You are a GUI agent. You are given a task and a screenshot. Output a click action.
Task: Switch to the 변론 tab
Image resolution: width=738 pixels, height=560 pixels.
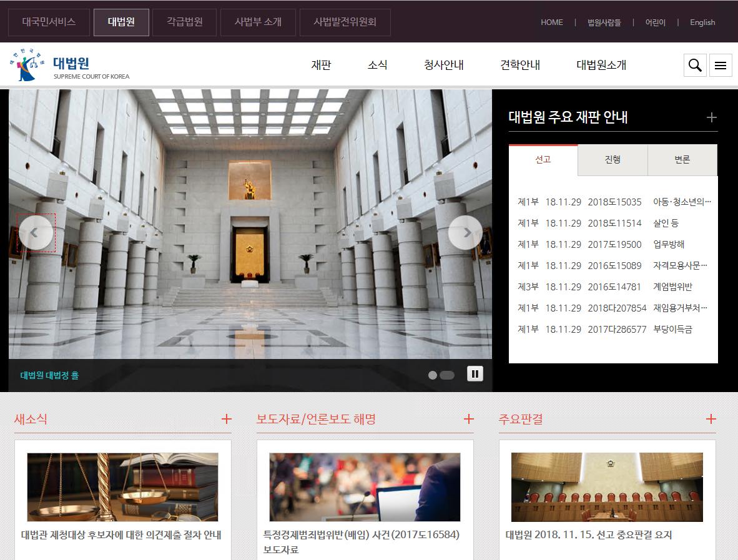682,160
